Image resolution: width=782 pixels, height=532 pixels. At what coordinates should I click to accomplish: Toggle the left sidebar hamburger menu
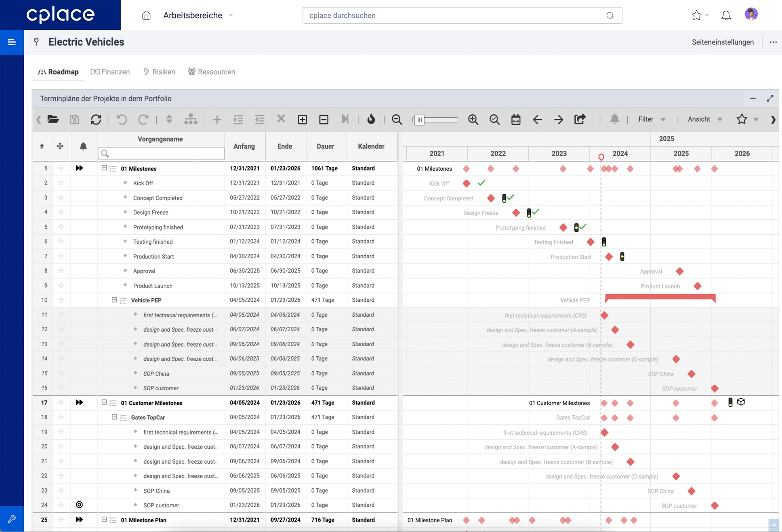12,42
